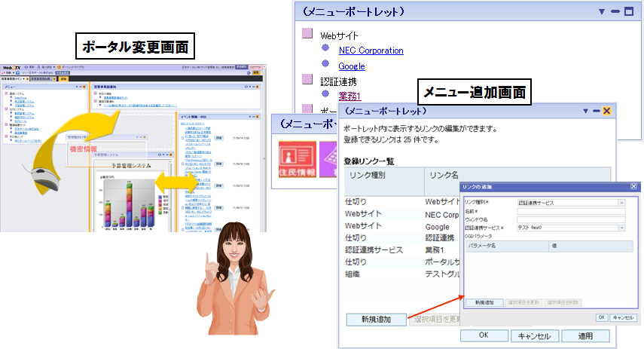The image size is (644, 349).
Task: Open the NEC Corporation link
Action: tap(371, 51)
